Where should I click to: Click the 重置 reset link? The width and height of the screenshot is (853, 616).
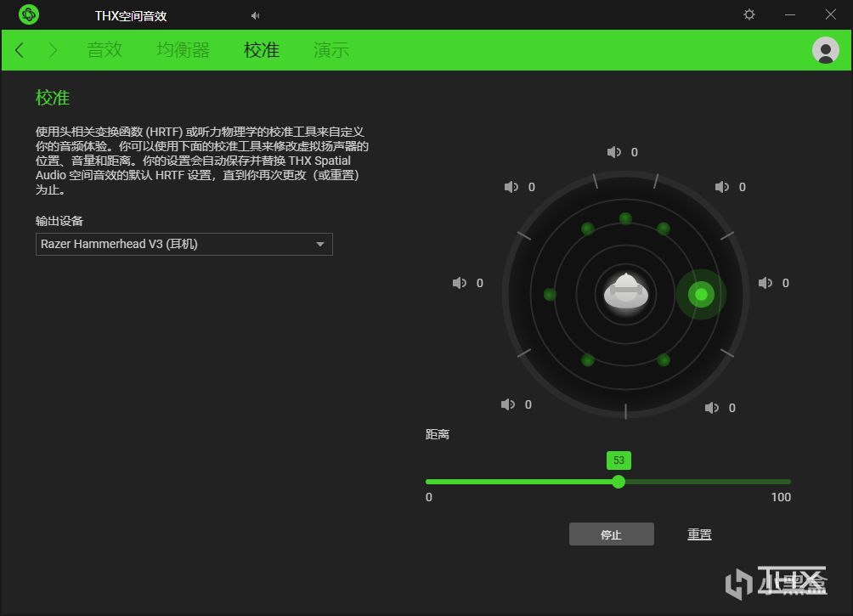click(699, 534)
